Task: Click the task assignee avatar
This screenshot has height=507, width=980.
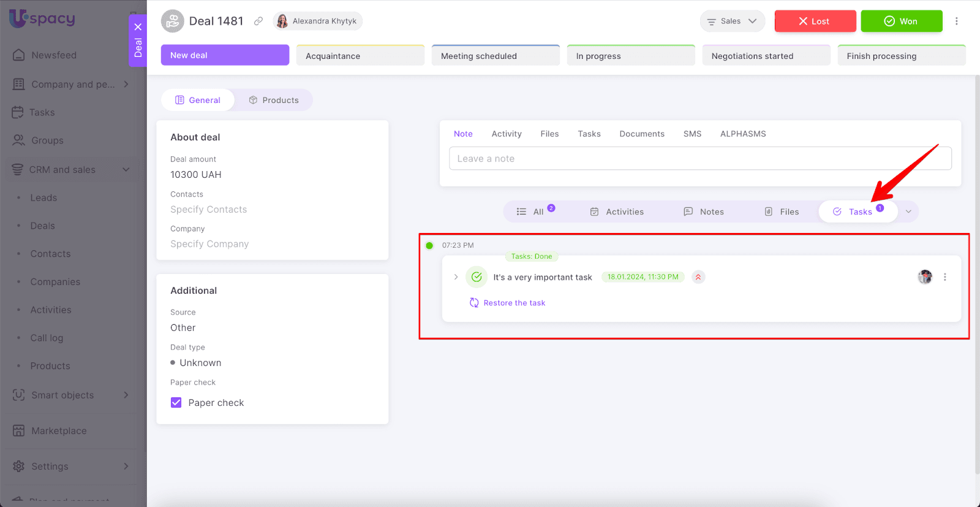Action: 924,277
